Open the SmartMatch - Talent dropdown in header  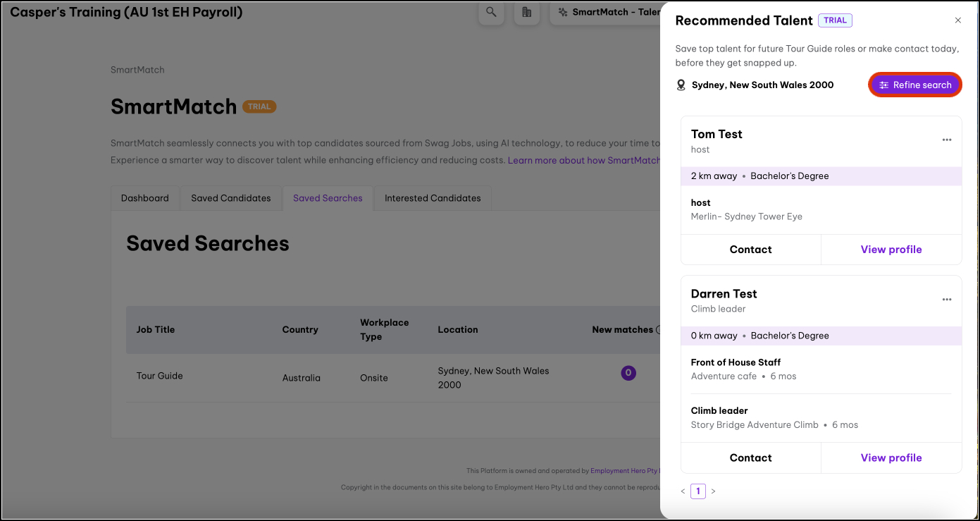click(x=606, y=13)
